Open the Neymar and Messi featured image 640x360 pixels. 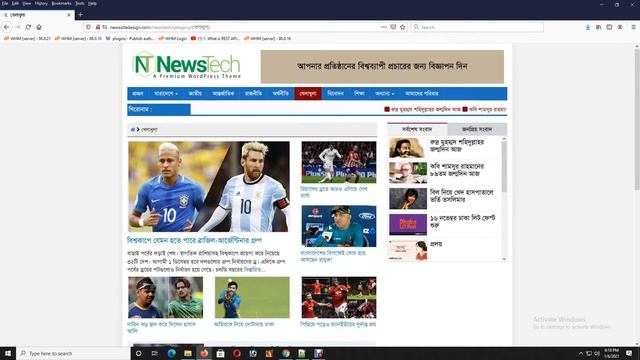(x=209, y=187)
